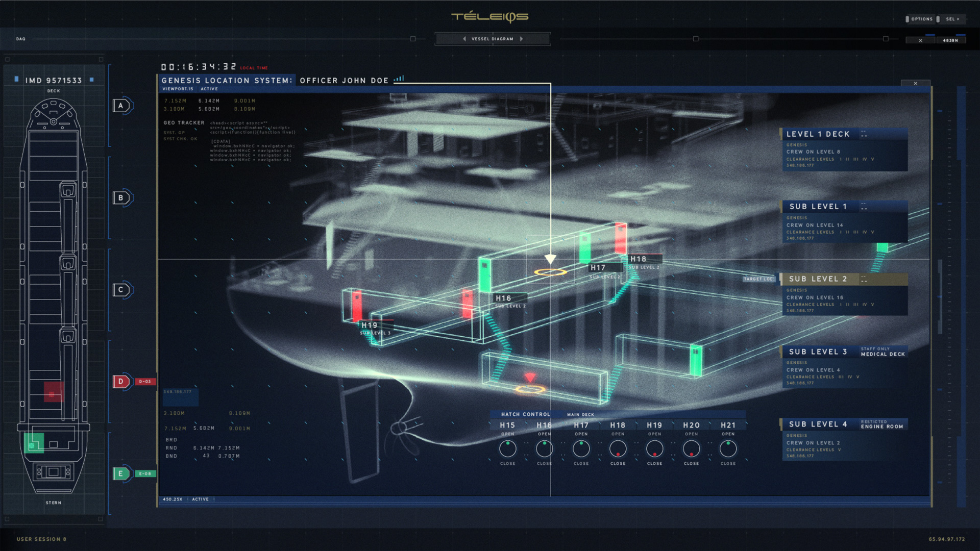Screen dimensions: 980x551
Task: Click the ACTIVE status next to 450.25X
Action: tap(200, 499)
